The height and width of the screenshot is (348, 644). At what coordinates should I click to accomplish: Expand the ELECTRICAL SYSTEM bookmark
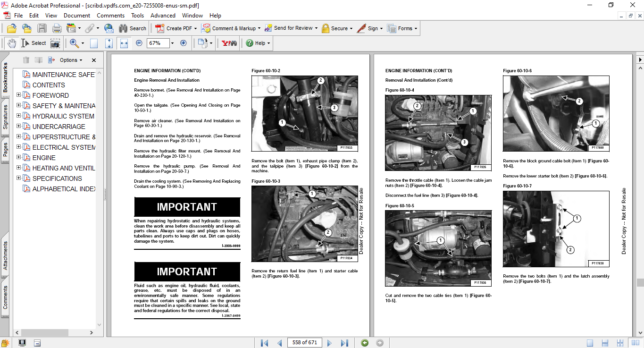point(19,147)
